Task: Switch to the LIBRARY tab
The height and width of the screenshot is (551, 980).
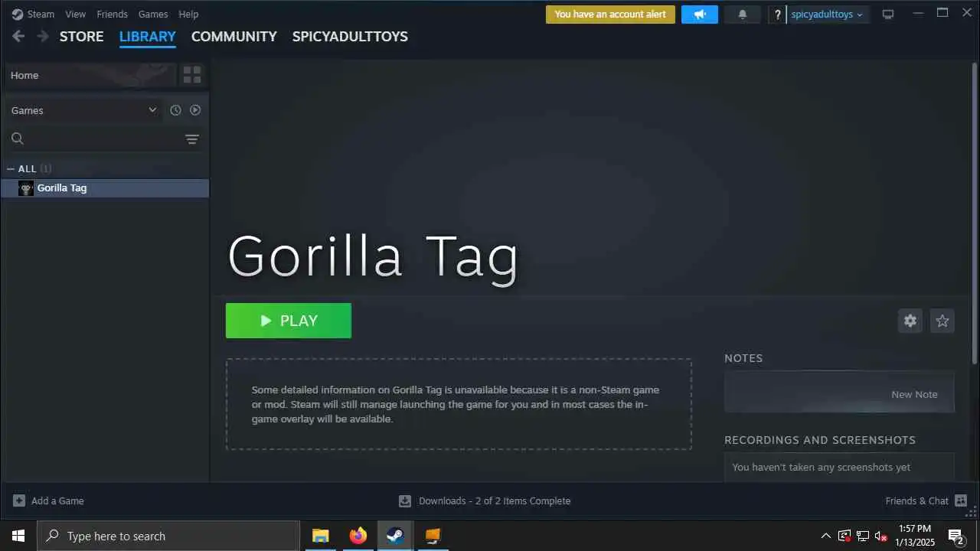Action: pos(148,36)
